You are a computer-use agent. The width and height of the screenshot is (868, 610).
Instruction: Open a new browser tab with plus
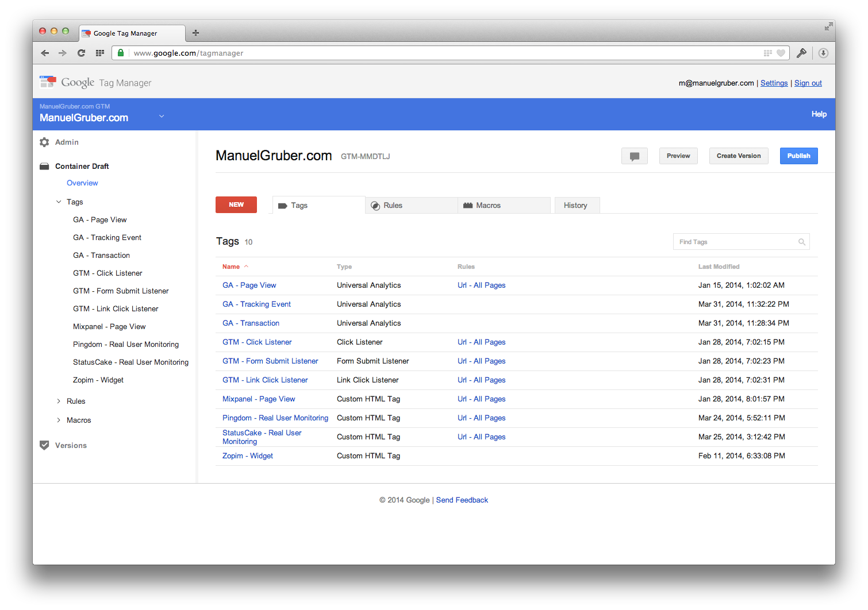195,33
